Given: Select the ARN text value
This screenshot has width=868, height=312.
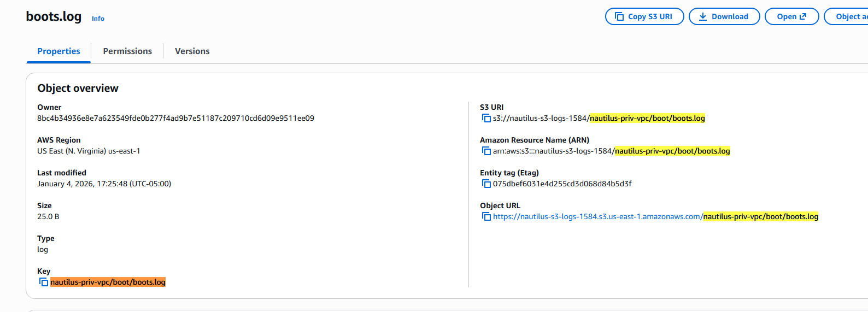Looking at the screenshot, I should click(611, 151).
